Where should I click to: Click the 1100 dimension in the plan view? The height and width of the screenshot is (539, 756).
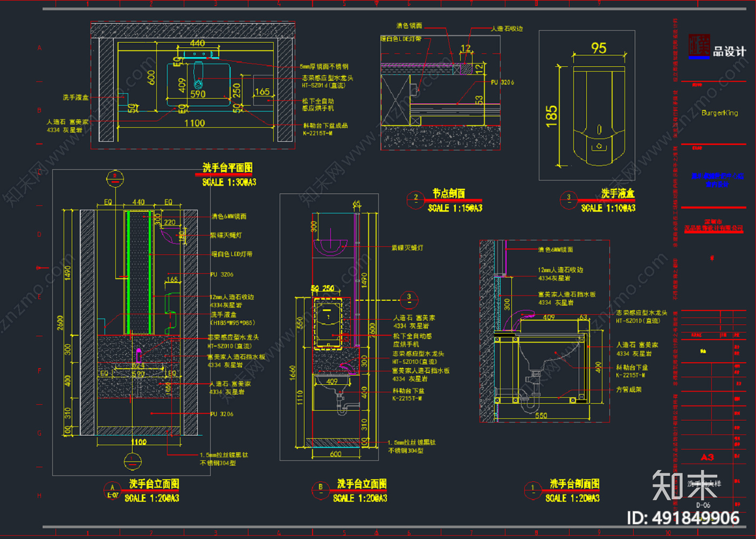tap(195, 123)
